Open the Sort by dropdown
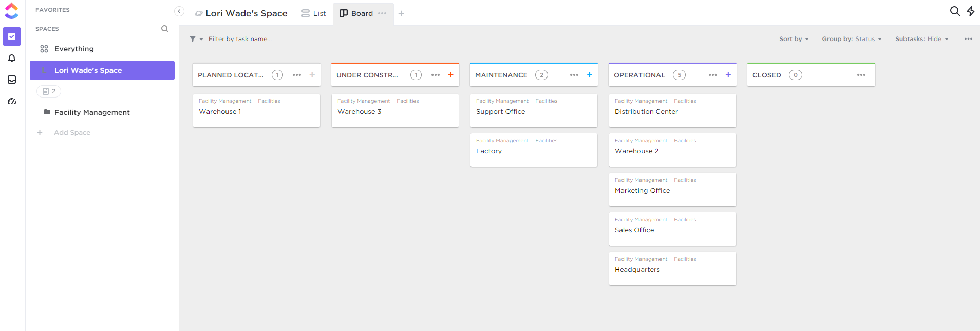Viewport: 980px width, 331px height. click(794, 39)
